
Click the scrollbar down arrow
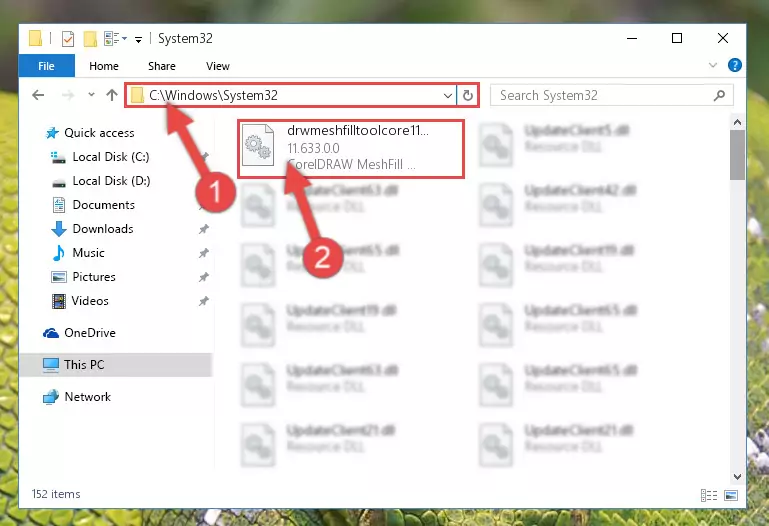click(x=737, y=476)
